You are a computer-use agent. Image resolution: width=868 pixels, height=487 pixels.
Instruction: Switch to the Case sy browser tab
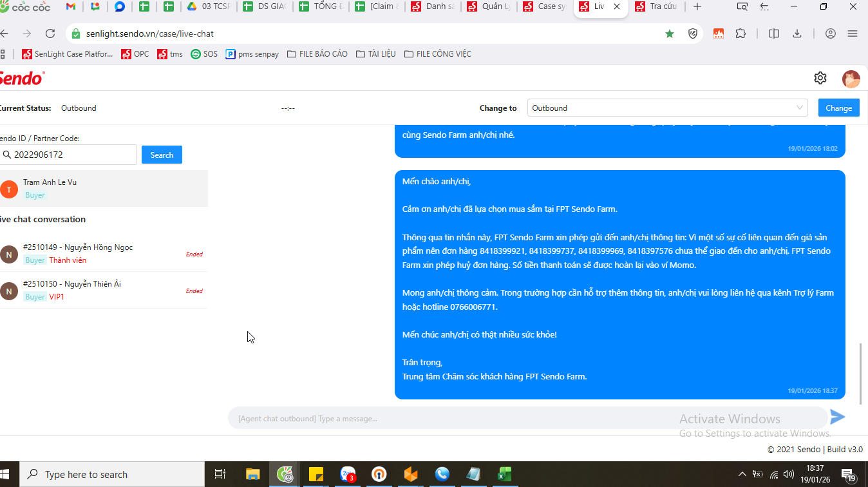coord(545,6)
